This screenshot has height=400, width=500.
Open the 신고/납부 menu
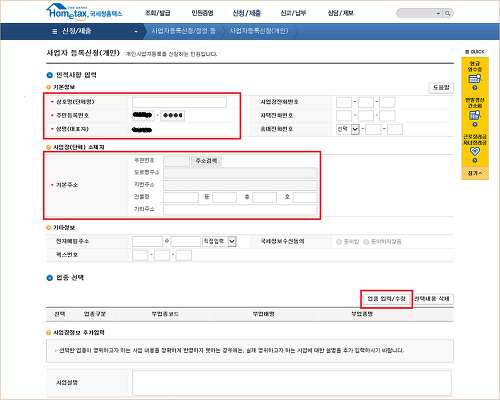[x=293, y=13]
